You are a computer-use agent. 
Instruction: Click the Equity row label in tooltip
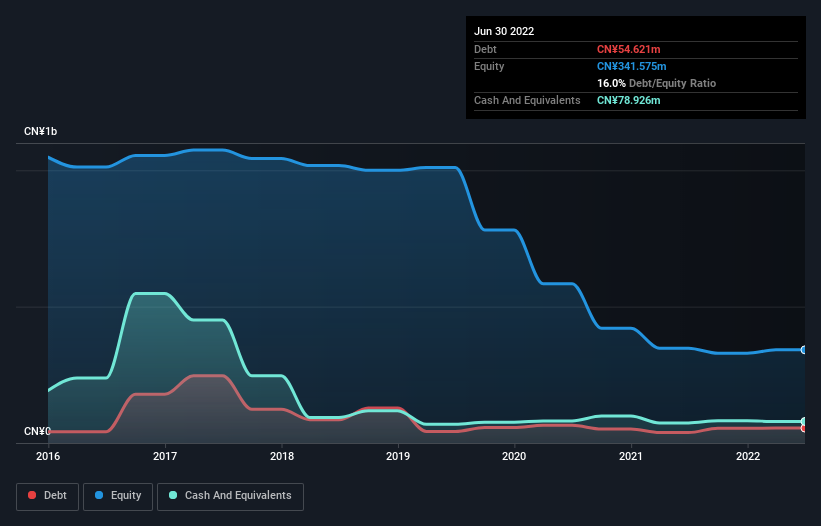489,66
